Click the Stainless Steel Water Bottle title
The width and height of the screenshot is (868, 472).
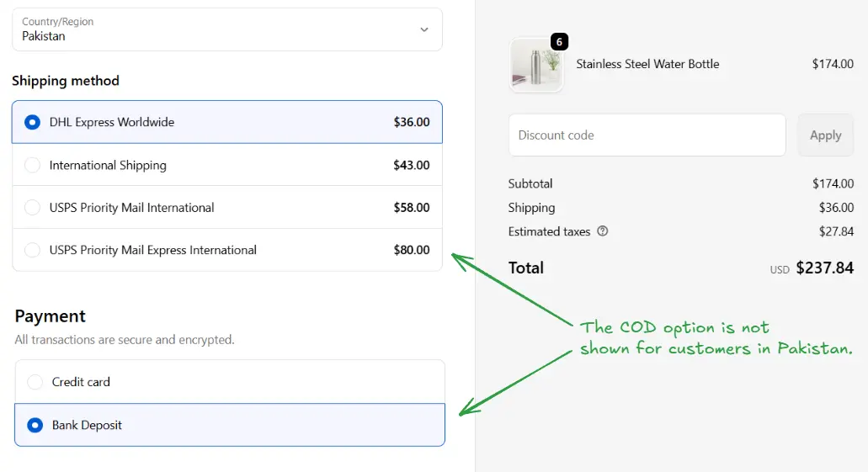[647, 64]
